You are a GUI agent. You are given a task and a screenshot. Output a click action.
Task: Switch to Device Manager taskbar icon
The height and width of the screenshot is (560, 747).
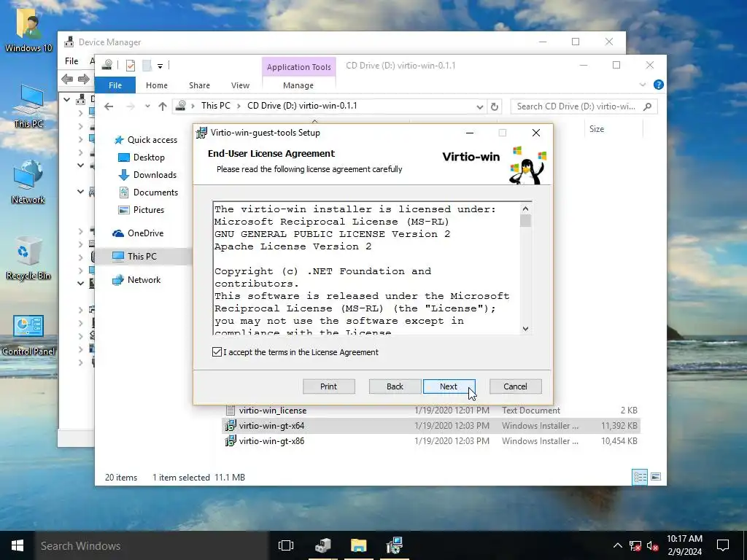(x=323, y=545)
